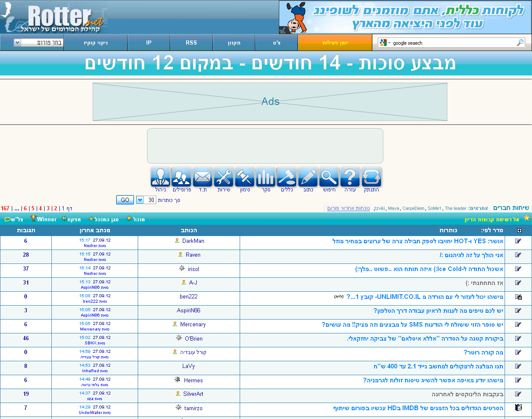Open DarkMan's thread about HOT and YES
532x419 pixels.
tap(417, 241)
